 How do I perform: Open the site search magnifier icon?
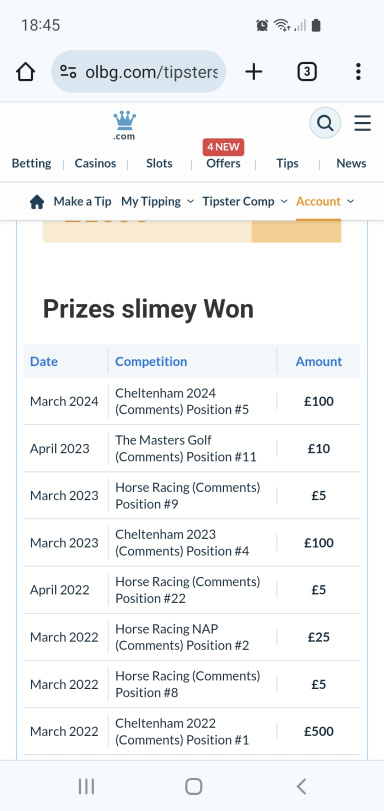[325, 123]
